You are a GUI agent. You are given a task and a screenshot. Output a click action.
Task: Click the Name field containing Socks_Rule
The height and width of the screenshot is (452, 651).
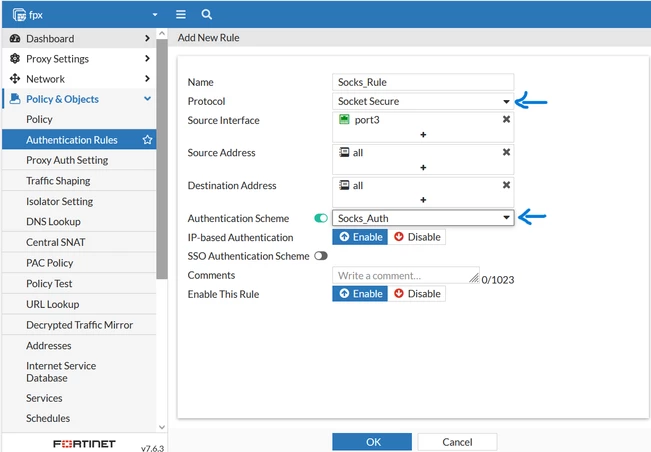tap(423, 82)
